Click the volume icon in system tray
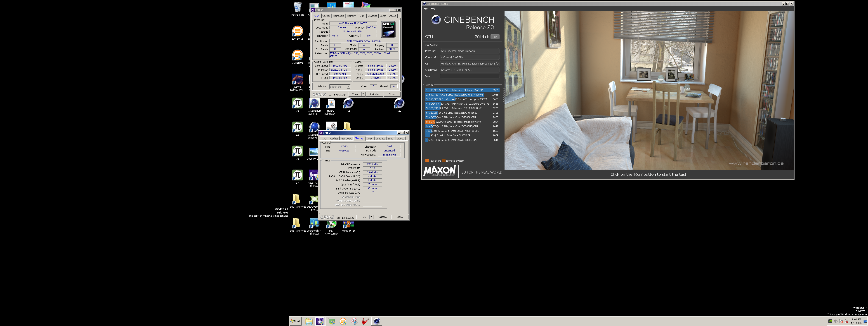This screenshot has width=868, height=326. click(835, 321)
